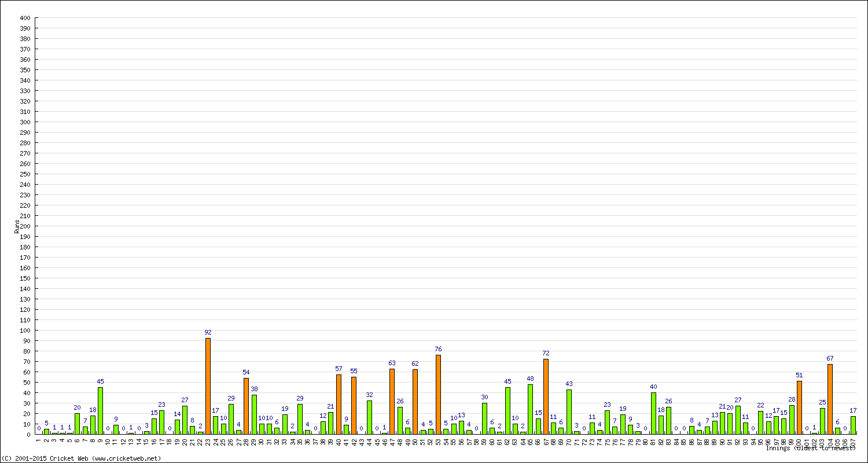
Task: Select the value label "51"
Action: pos(799,375)
